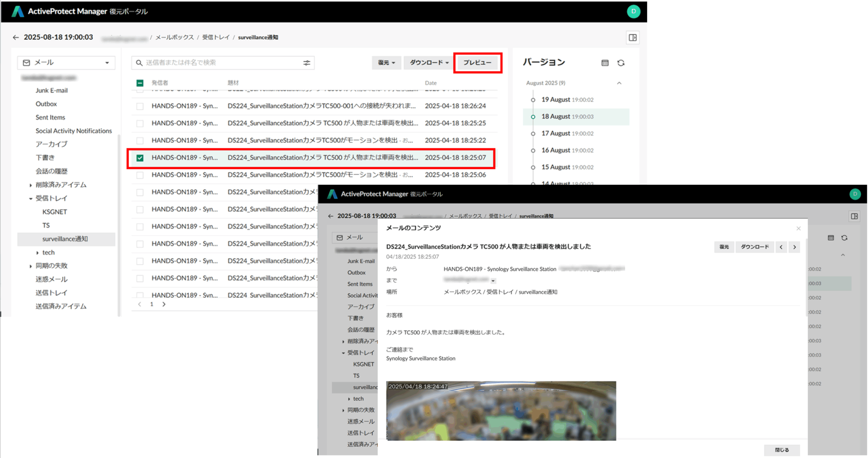The height and width of the screenshot is (458, 868).
Task: Toggle the select-all checkbox in mail list header
Action: [140, 83]
